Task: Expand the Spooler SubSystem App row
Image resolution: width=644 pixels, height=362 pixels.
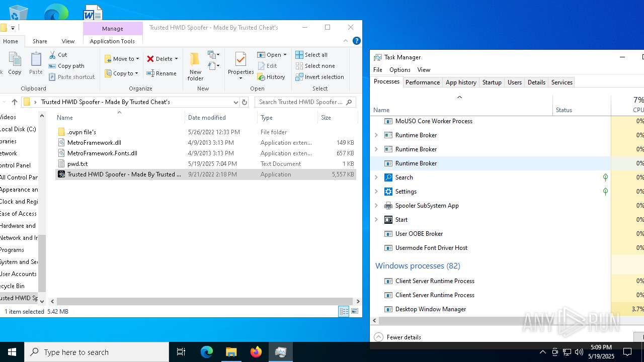Action: coord(376,206)
